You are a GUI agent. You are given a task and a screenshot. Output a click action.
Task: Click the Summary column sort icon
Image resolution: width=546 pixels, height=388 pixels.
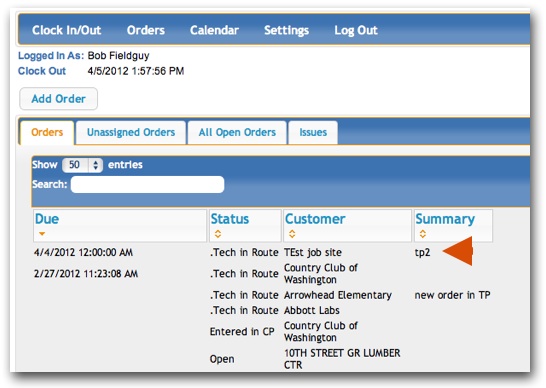423,234
